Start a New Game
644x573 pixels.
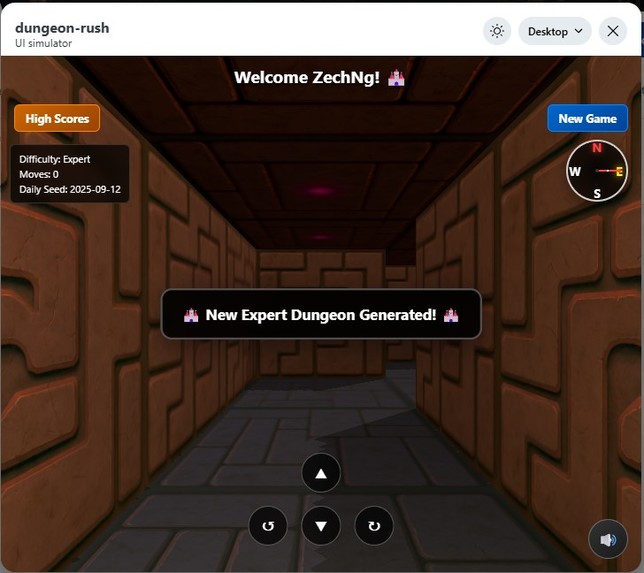coord(587,119)
